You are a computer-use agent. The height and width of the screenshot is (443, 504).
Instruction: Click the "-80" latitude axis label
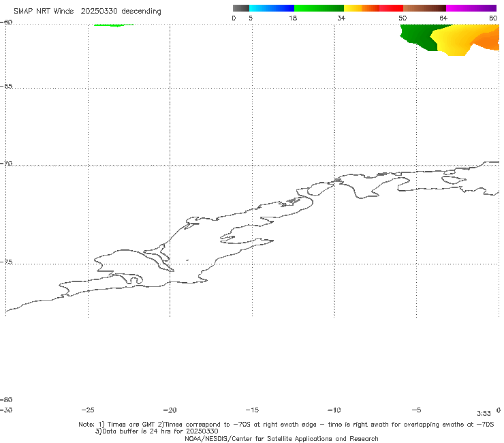(6, 399)
